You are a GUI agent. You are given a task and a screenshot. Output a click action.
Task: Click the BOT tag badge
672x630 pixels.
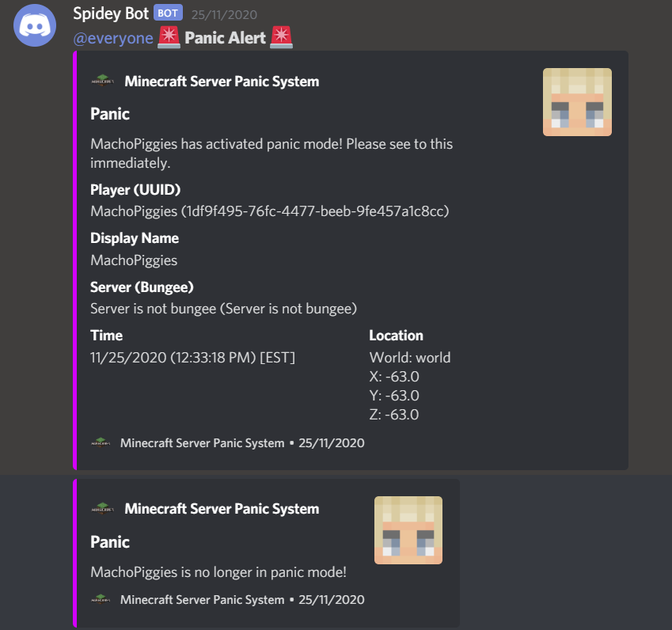click(167, 13)
